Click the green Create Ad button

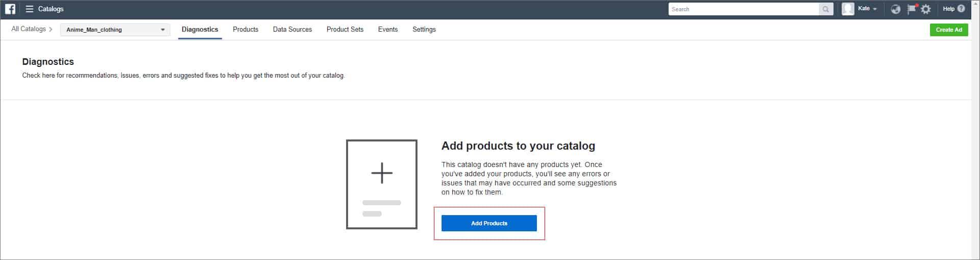(949, 30)
